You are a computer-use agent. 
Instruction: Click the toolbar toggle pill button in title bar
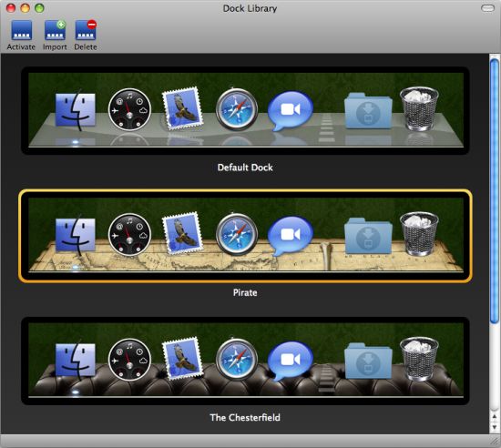click(487, 8)
